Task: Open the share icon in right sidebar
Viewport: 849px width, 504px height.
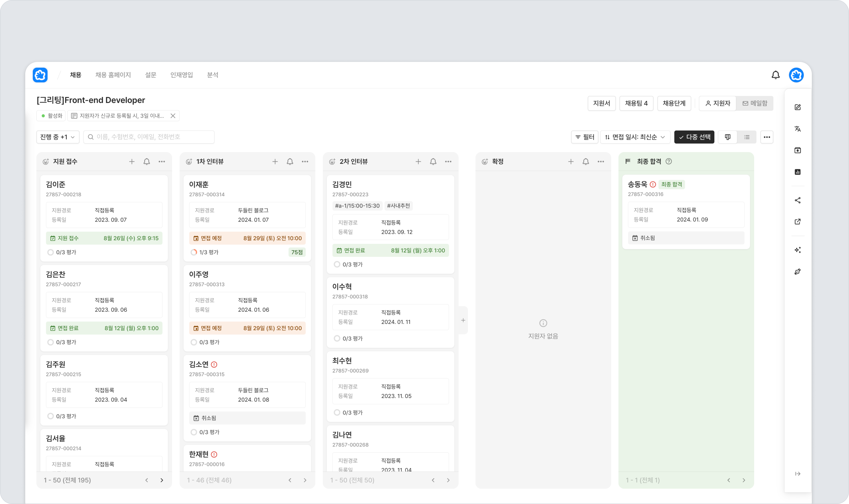Action: pos(797,200)
